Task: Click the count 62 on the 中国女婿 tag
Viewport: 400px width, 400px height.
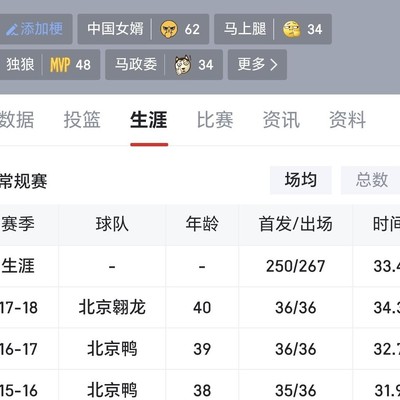Action: 192,29
